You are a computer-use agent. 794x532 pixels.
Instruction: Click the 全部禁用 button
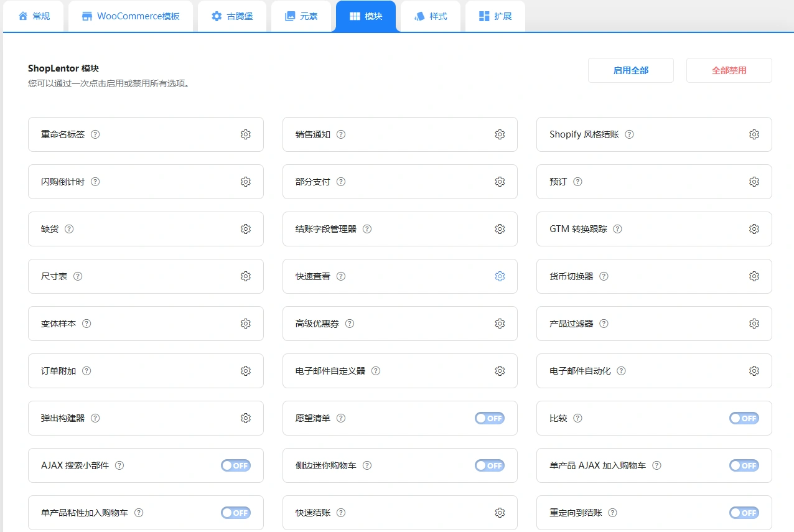[x=729, y=70]
